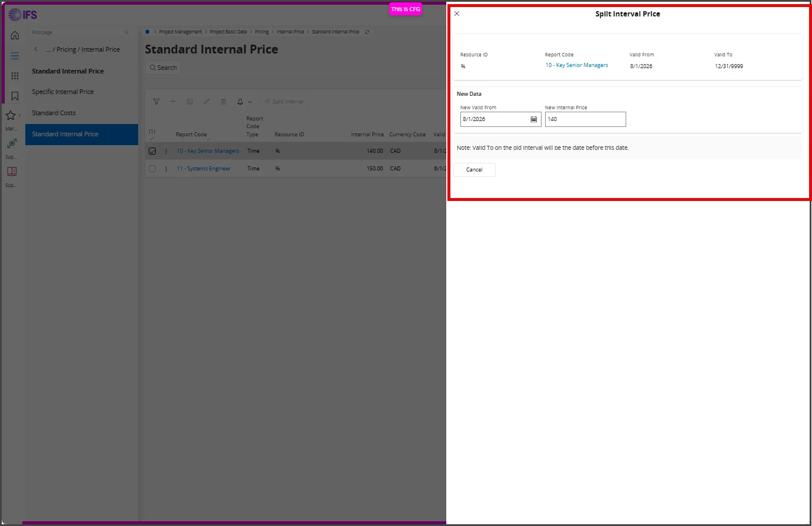812x526 pixels.
Task: Refresh the page via breadcrumb reload icon
Action: click(x=367, y=32)
